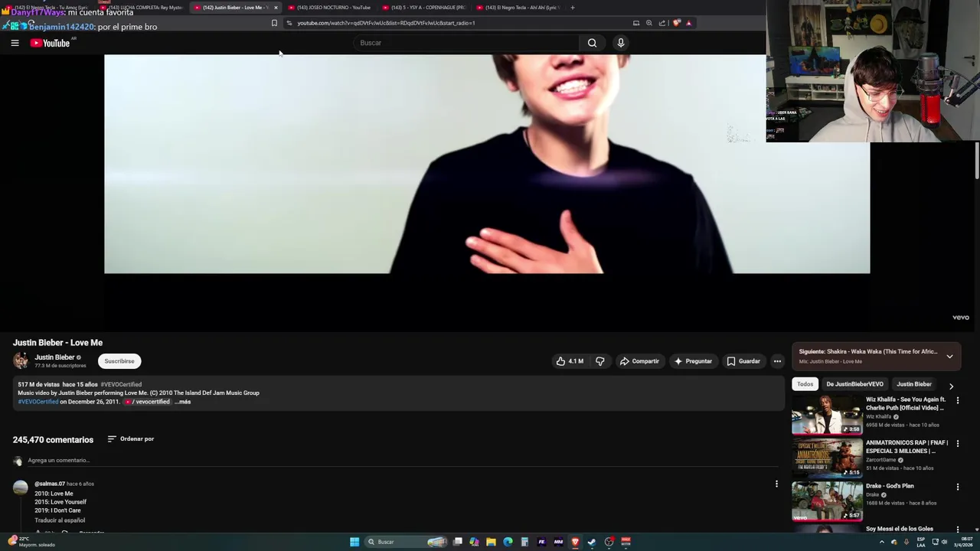The width and height of the screenshot is (980, 551).
Task: Open options for the Wiz Khalifa video
Action: pyautogui.click(x=957, y=400)
